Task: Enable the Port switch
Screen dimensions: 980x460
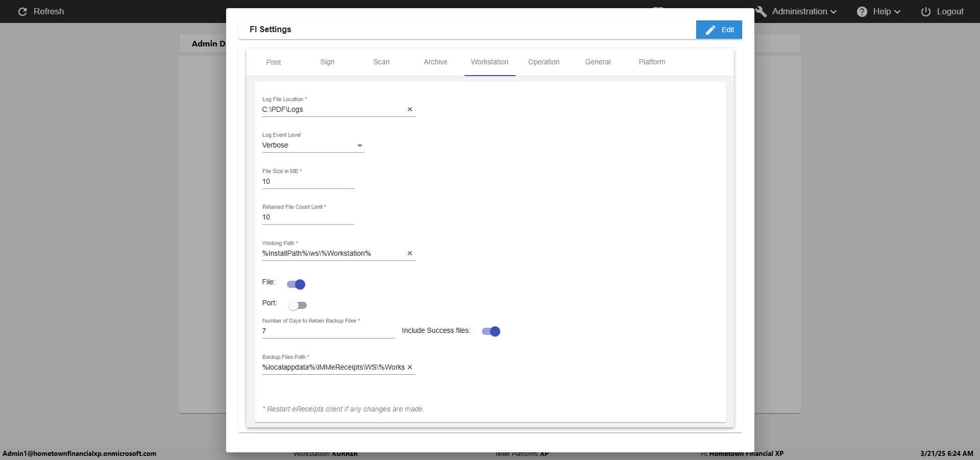Action: (297, 305)
